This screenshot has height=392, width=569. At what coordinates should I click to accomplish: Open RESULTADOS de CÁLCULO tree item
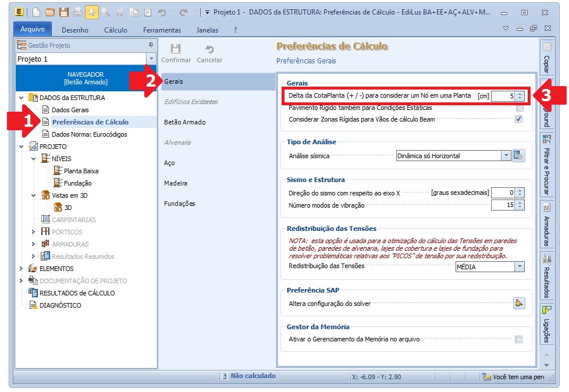[x=77, y=293]
